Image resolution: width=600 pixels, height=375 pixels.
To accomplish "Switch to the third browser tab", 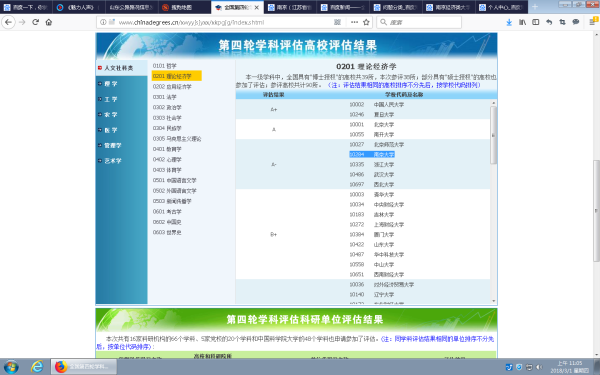I will pos(132,7).
